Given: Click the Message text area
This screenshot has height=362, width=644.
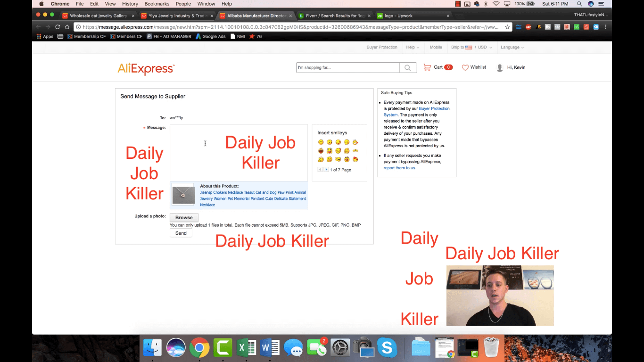Looking at the screenshot, I should click(x=239, y=153).
